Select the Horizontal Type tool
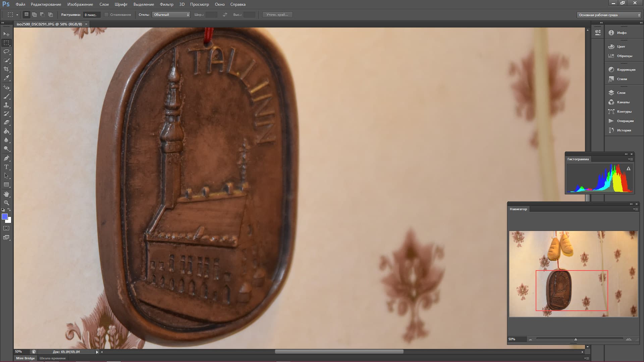Screen dimensions: 644x362 pos(6,167)
